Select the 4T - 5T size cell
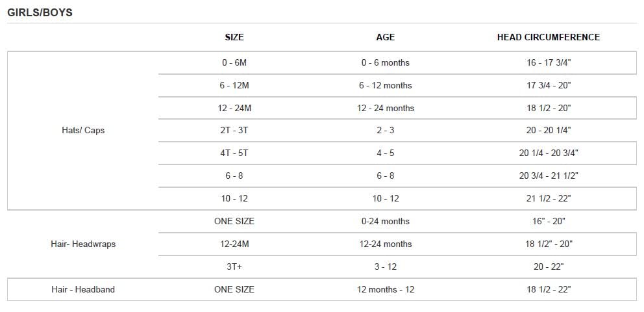 pyautogui.click(x=234, y=153)
